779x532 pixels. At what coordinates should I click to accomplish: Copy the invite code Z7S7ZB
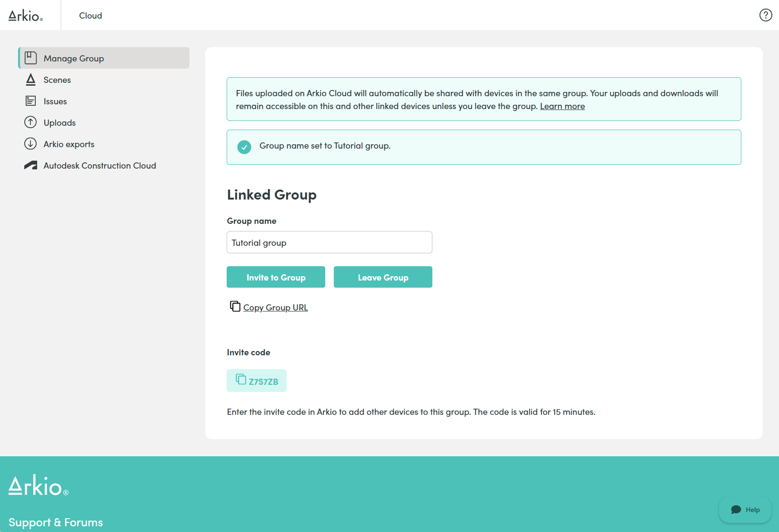tap(256, 380)
